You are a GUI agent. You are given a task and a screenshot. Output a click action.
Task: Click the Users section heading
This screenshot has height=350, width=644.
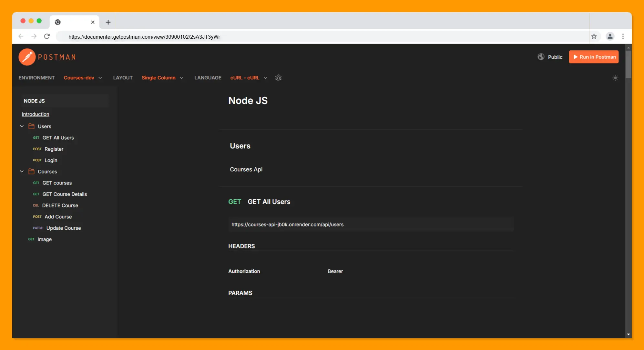[x=240, y=146]
